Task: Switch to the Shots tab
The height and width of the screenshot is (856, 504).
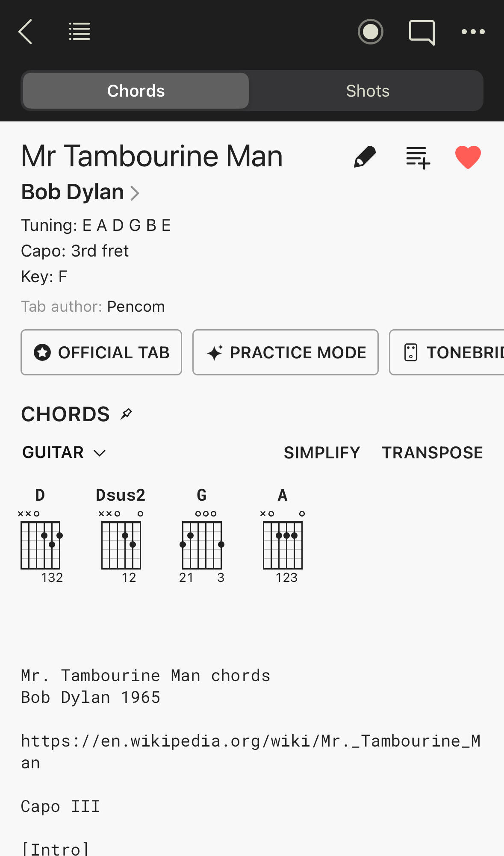Action: pyautogui.click(x=368, y=91)
